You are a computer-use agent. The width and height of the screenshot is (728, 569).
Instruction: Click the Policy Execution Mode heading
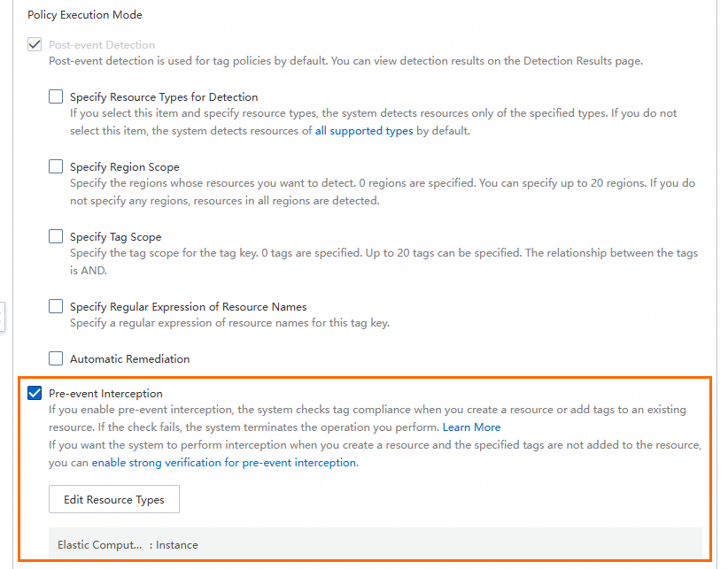(x=85, y=15)
